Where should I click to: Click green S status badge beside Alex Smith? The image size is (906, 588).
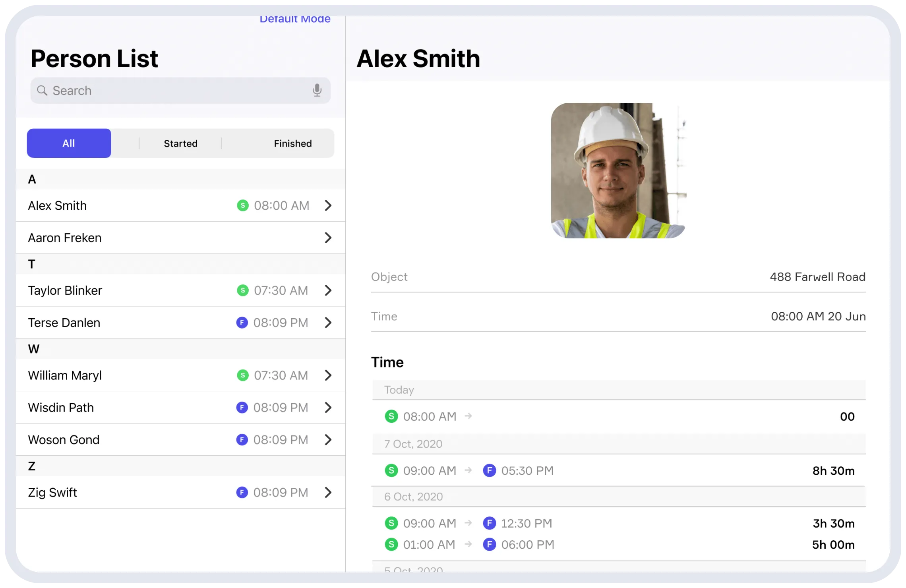243,205
